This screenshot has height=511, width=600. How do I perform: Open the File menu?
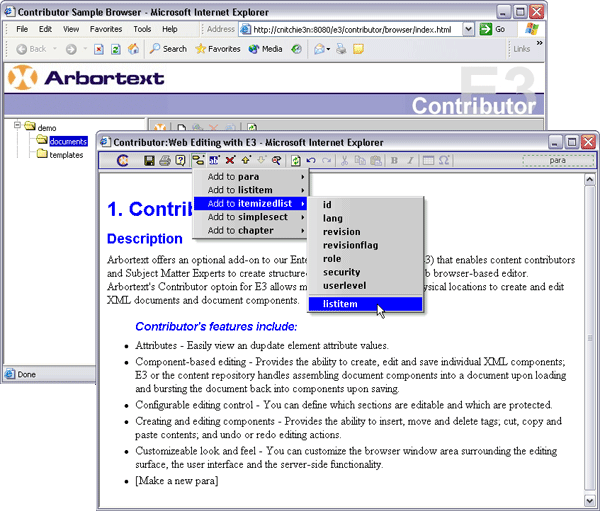(x=22, y=29)
